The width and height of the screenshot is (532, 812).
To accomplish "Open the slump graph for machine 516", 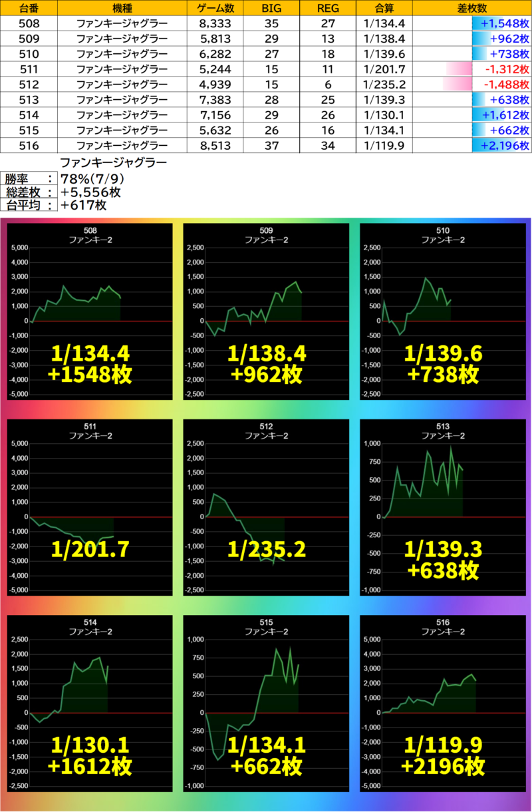I will pos(442,704).
